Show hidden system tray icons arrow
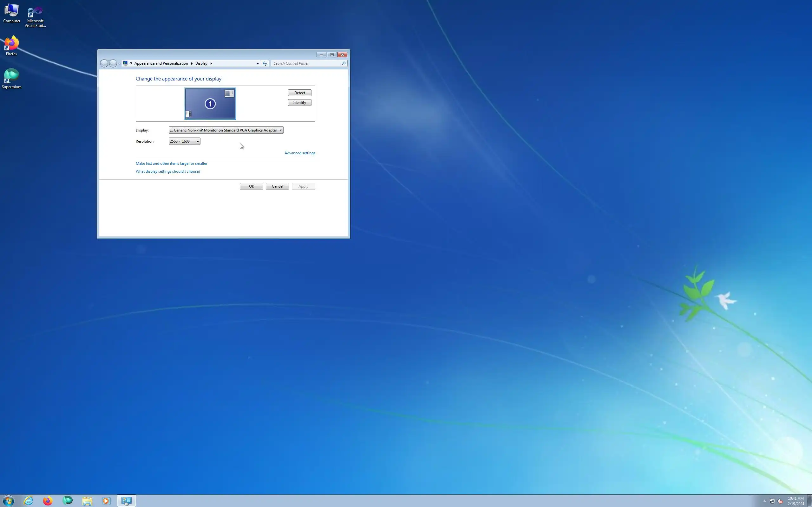The width and height of the screenshot is (812, 507). tap(764, 501)
